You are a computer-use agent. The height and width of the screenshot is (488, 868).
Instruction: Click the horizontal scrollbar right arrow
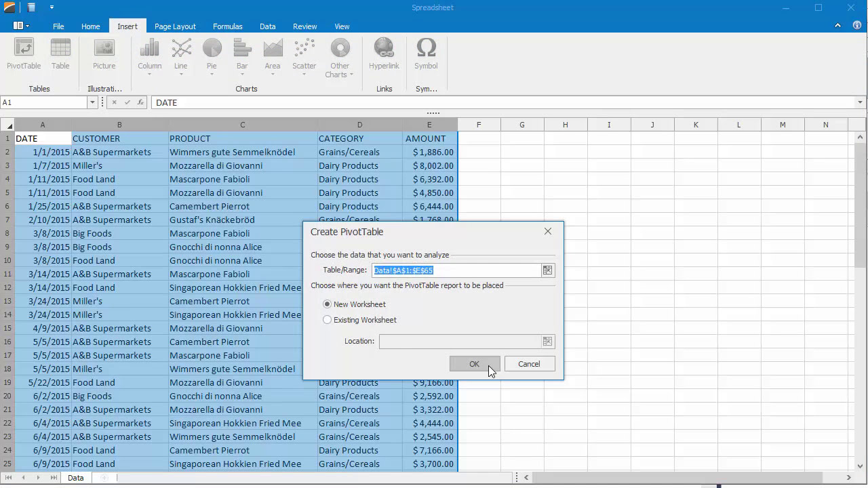[849, 478]
